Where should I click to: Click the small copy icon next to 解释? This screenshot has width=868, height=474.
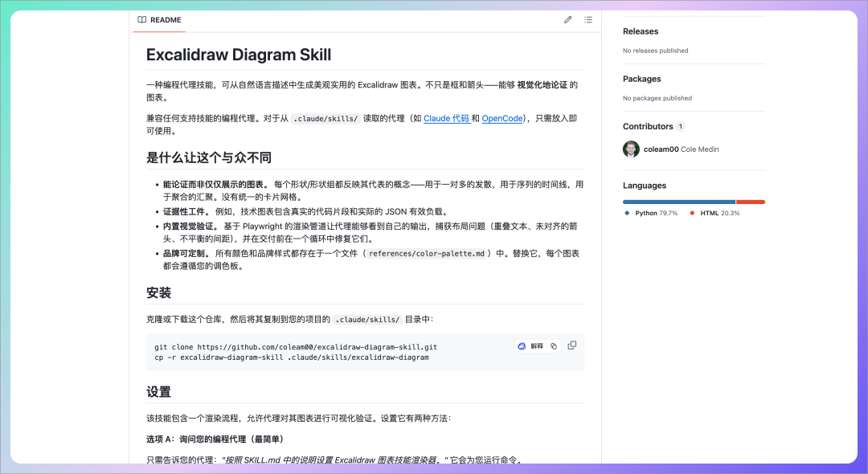(x=554, y=346)
